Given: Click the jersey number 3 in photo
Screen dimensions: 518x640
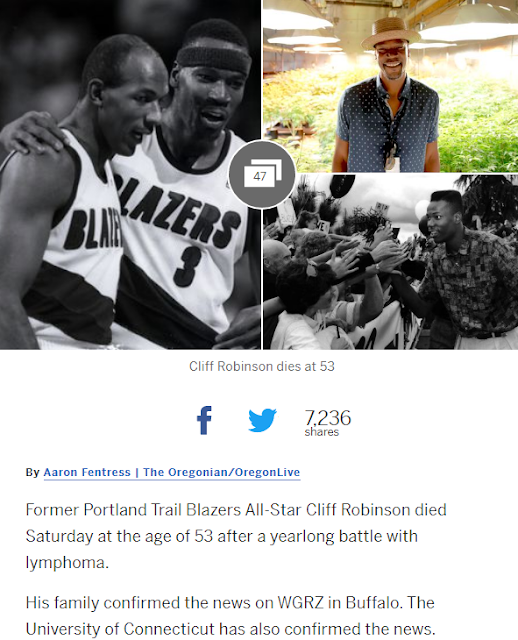Looking at the screenshot, I should tap(187, 267).
